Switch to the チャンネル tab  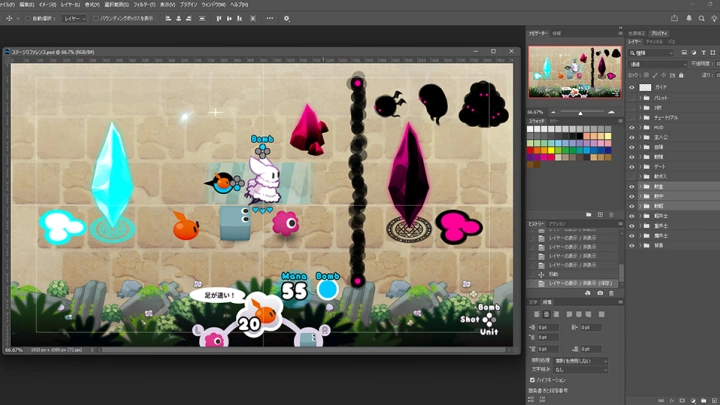click(654, 42)
